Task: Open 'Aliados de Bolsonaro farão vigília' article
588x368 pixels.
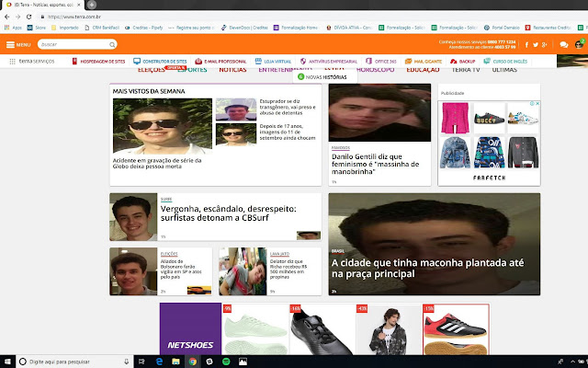Action: (x=181, y=269)
